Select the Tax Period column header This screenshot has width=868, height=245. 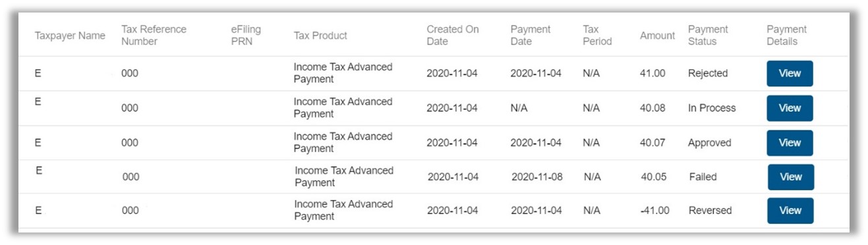click(597, 36)
